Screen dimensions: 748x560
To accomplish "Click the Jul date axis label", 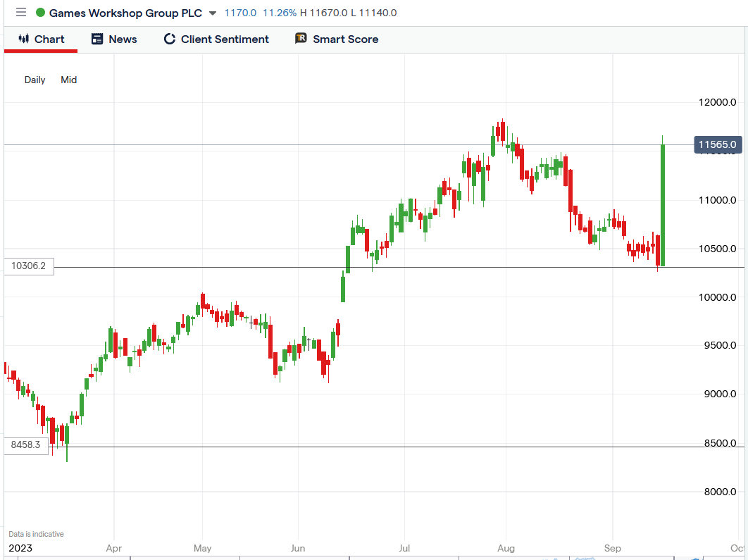I will coord(404,549).
